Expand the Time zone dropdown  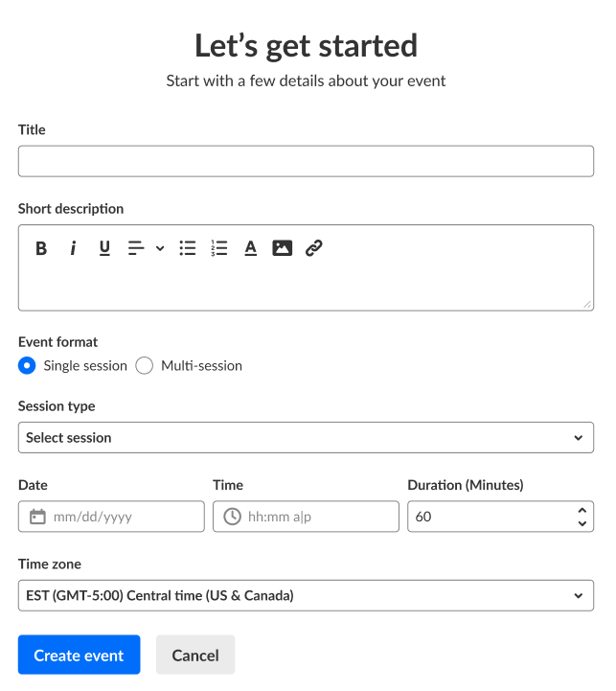tap(306, 595)
